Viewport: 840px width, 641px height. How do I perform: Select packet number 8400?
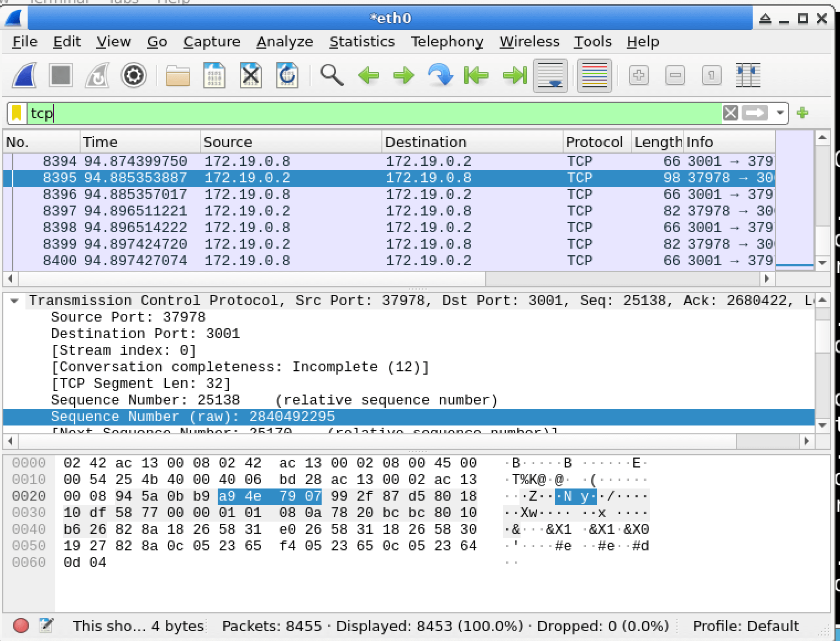coord(389,261)
